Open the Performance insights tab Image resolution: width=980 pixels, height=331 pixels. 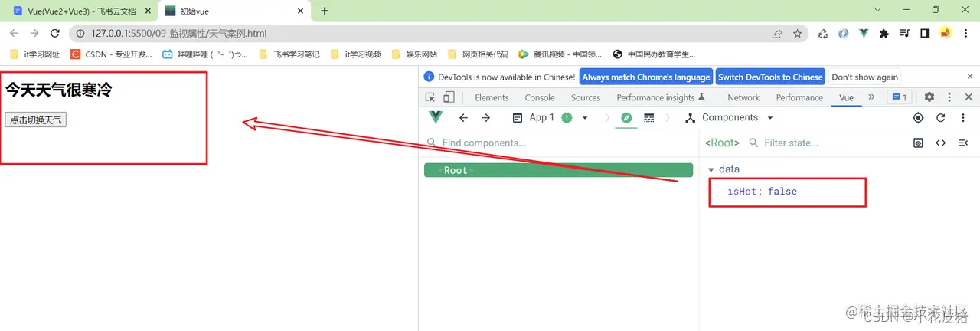click(x=661, y=97)
